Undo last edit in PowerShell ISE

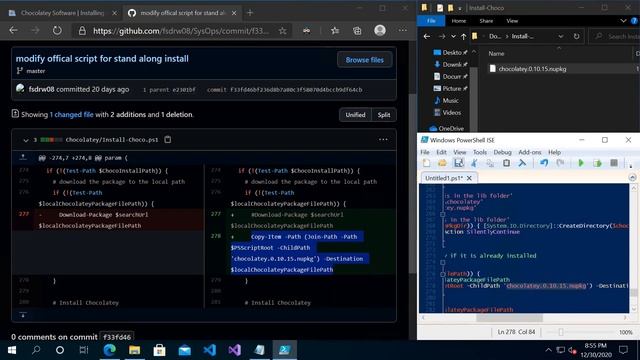(x=544, y=163)
